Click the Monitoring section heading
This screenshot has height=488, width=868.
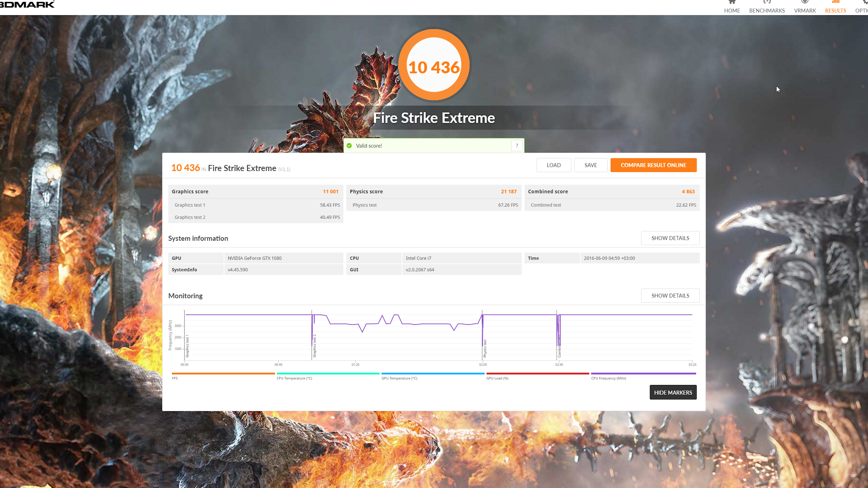185,296
